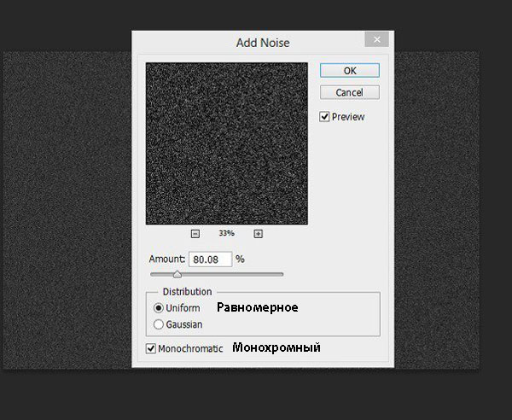The width and height of the screenshot is (512, 420).
Task: Click the Равномерное annotation text
Action: pyautogui.click(x=256, y=307)
